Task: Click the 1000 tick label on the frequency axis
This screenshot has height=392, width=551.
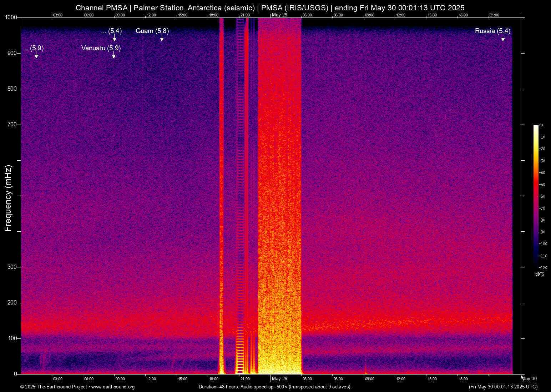Action: pos(11,17)
